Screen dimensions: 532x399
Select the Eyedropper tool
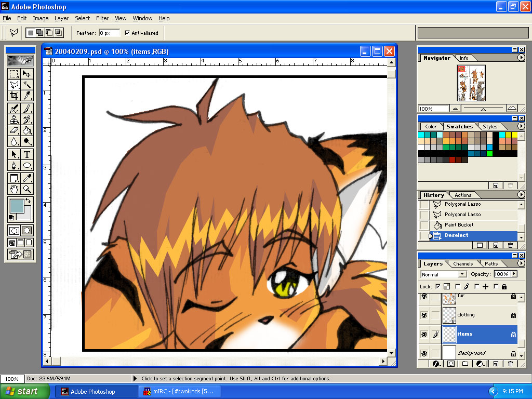[x=27, y=178]
